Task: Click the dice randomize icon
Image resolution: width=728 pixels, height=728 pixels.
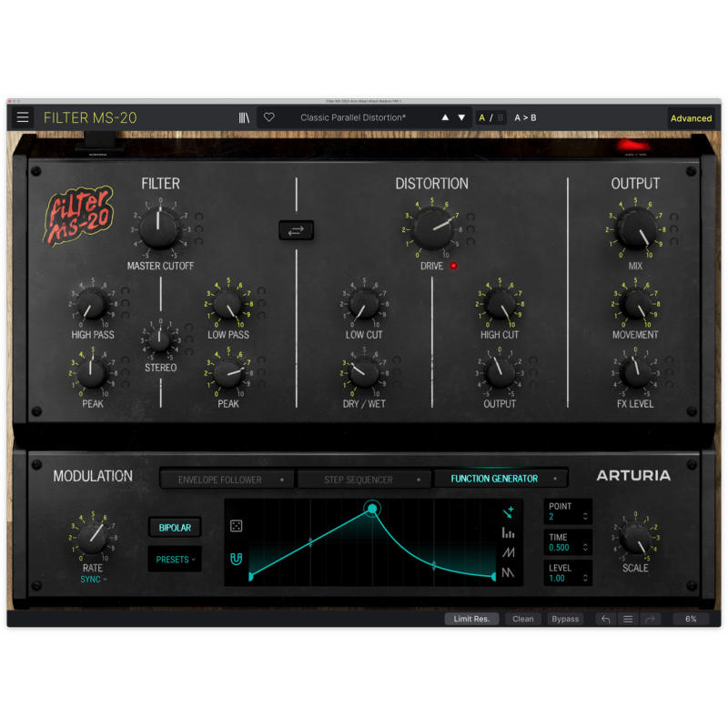Action: 236,526
